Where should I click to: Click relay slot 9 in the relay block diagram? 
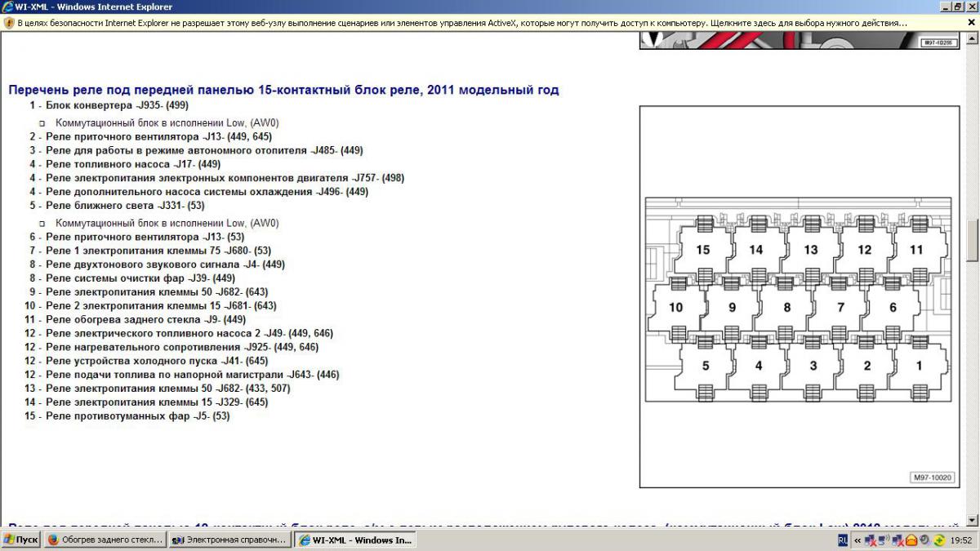732,308
